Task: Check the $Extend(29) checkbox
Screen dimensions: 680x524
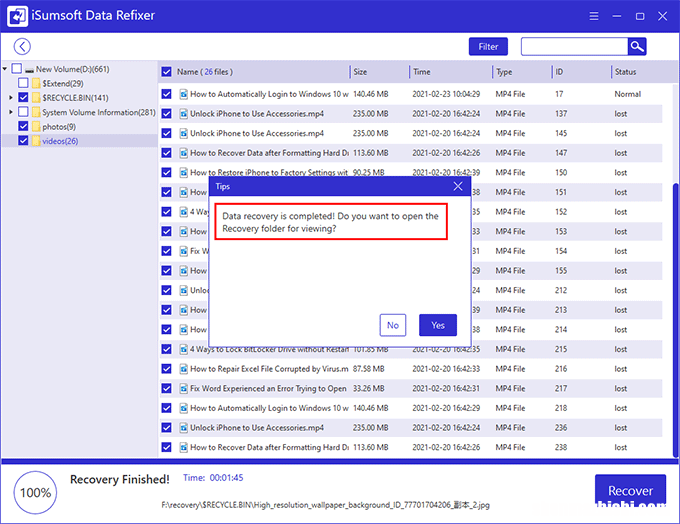Action: click(x=23, y=83)
